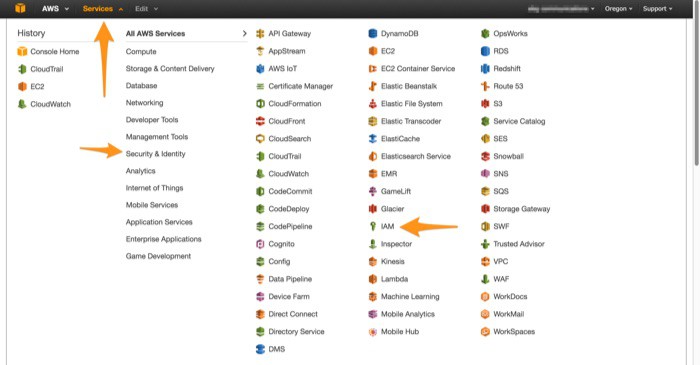This screenshot has width=700, height=365.
Task: Click the AWS IoT service icon
Action: coord(260,69)
